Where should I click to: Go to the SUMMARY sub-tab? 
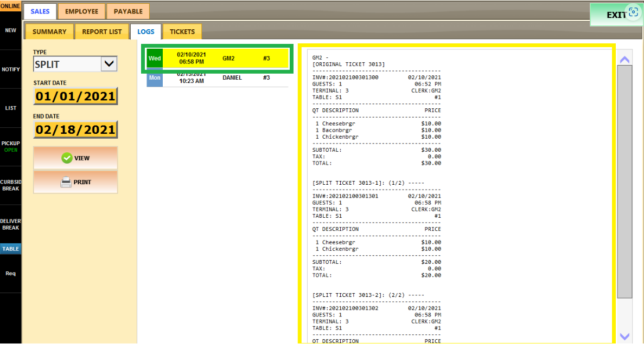49,31
